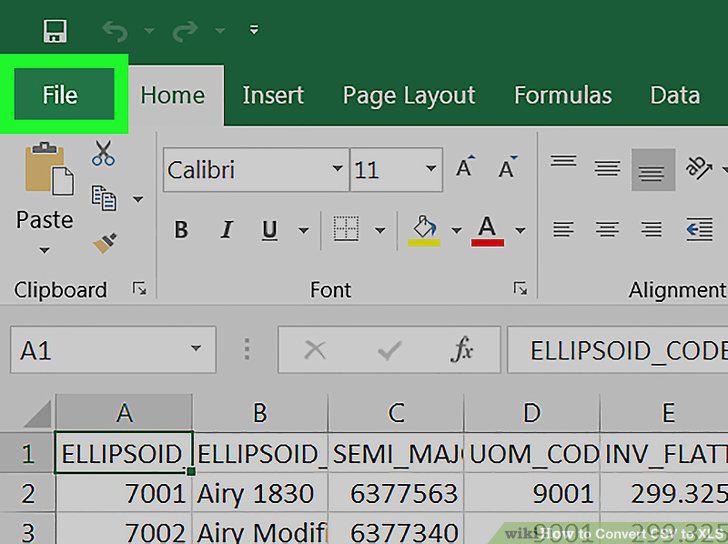Undo the last action

(115, 31)
